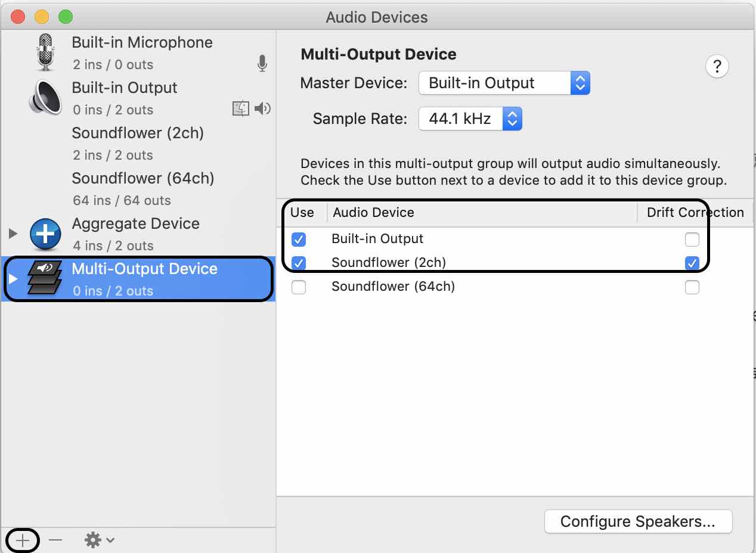Select the Multi-Output Device entry

point(138,279)
